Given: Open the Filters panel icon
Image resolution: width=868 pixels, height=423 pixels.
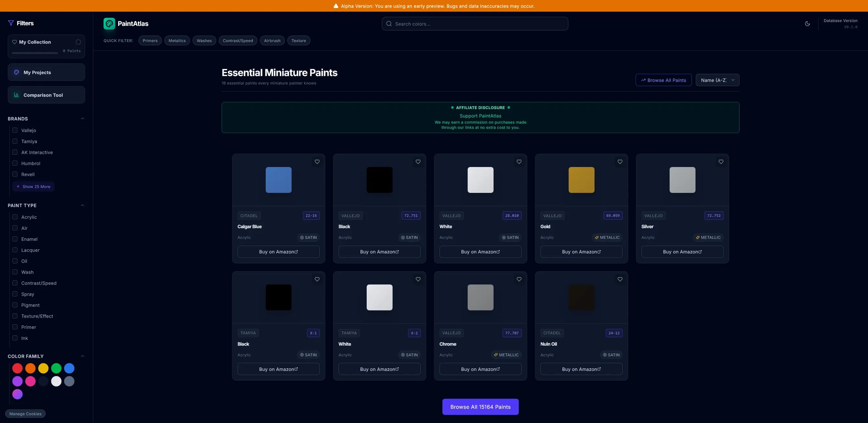Looking at the screenshot, I should pos(11,23).
